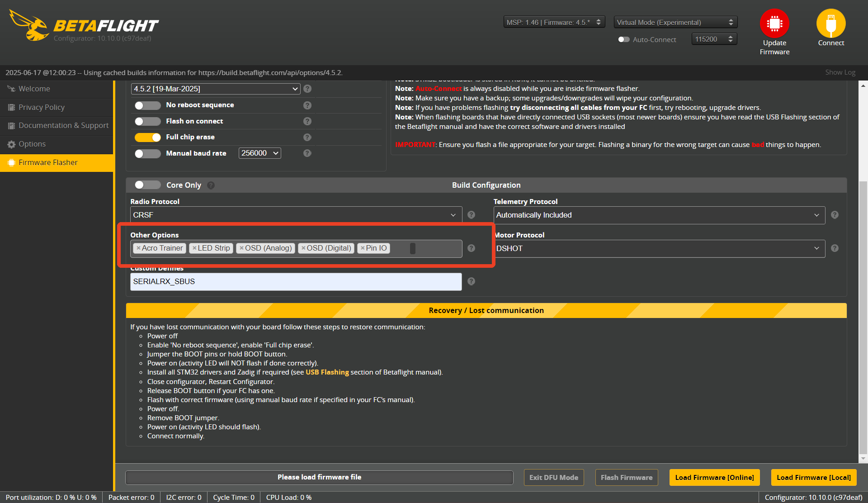Click help icon for Radio Protocol
The height and width of the screenshot is (503, 868).
(x=471, y=215)
